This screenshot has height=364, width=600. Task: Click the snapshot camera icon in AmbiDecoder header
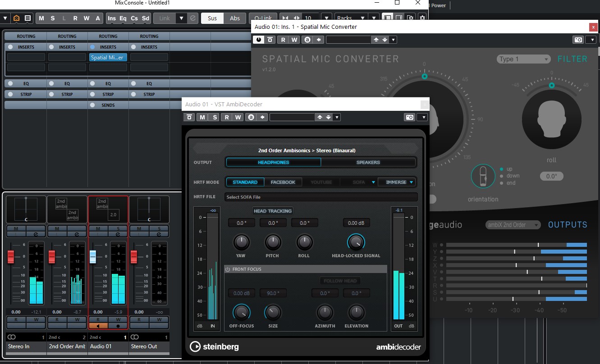409,117
